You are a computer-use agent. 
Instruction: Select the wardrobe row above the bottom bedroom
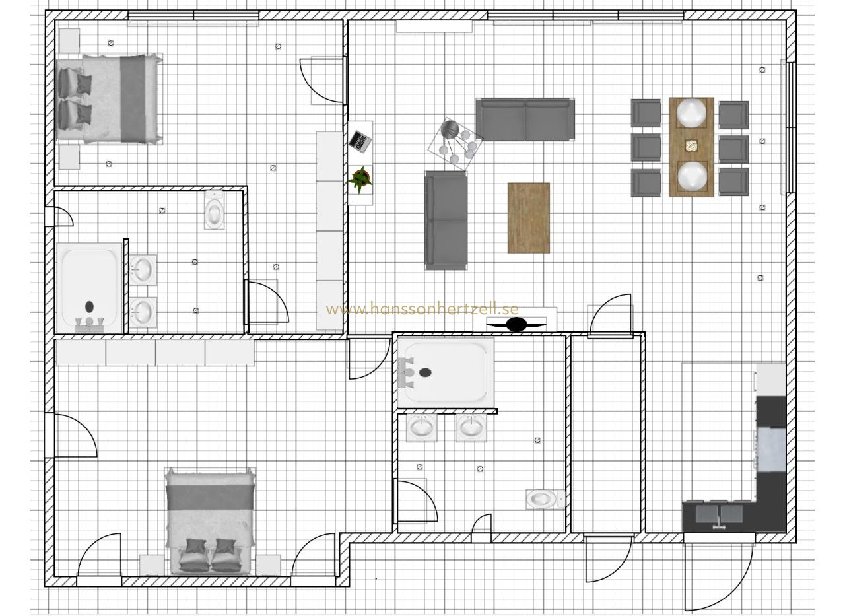(x=155, y=353)
